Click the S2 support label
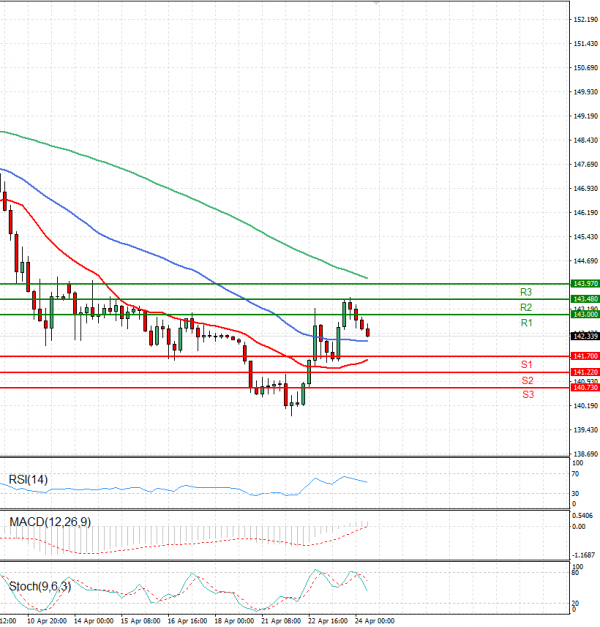 (x=526, y=381)
